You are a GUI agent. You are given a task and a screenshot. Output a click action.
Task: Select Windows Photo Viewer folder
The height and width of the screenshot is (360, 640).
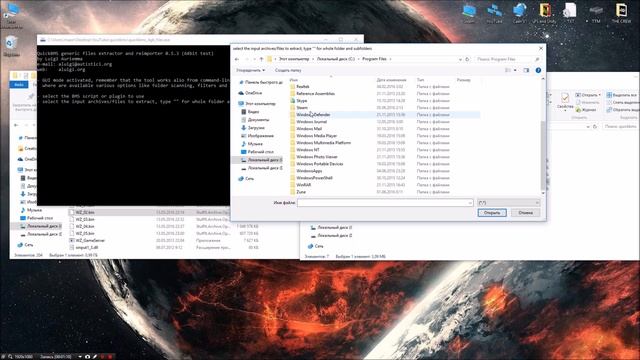[x=317, y=157]
